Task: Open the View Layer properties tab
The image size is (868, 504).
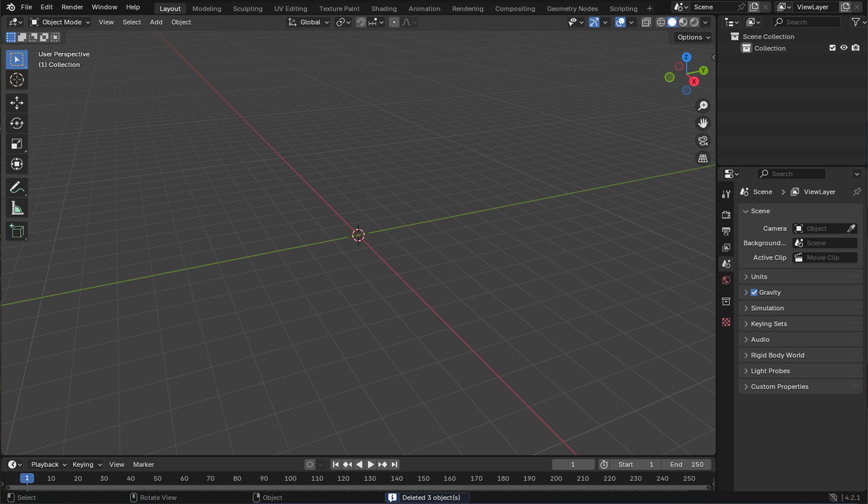Action: (726, 247)
